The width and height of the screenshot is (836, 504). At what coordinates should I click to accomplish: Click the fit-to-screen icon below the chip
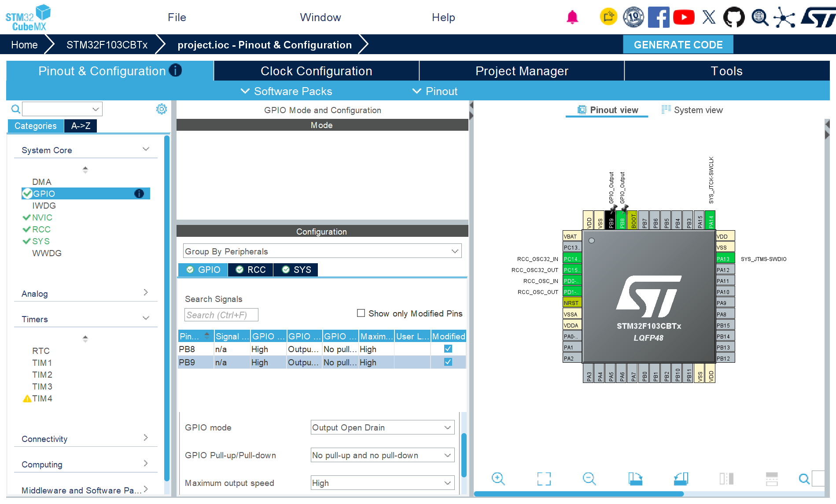pyautogui.click(x=544, y=478)
